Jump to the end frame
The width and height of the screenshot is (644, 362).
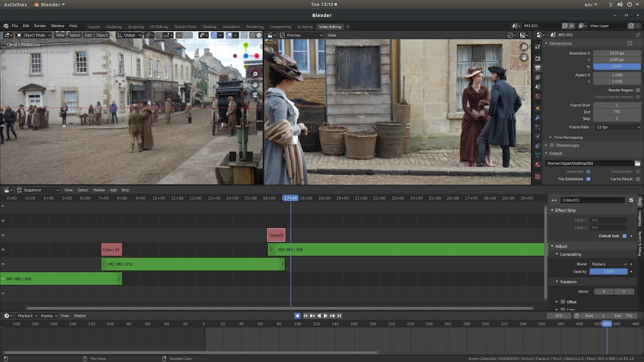click(339, 316)
